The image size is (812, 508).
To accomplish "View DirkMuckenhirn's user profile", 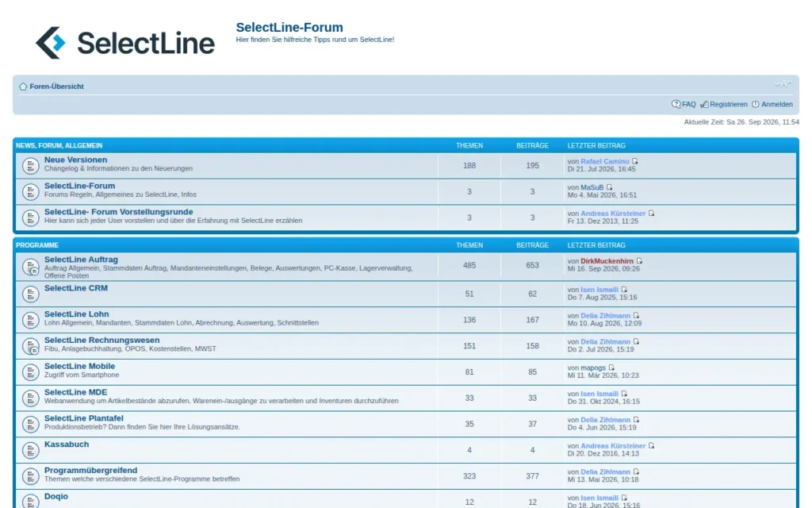I will click(x=607, y=260).
